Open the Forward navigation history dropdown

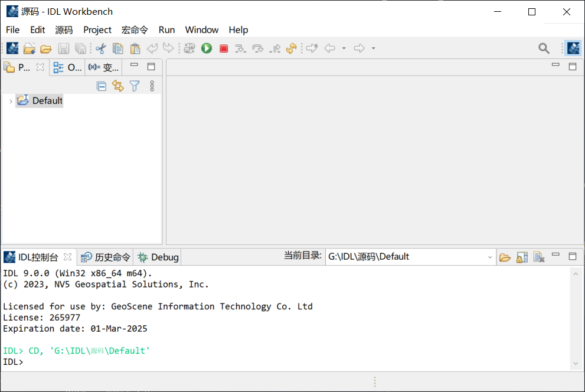374,48
